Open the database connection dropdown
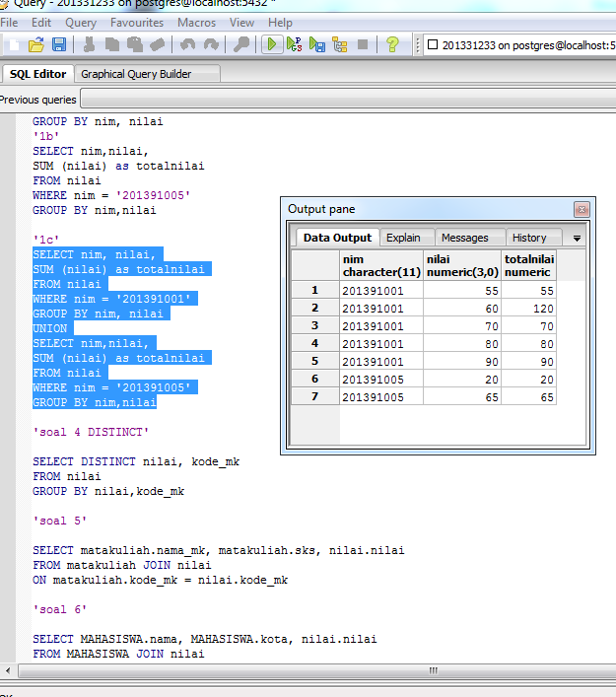The image size is (616, 697). click(x=520, y=45)
